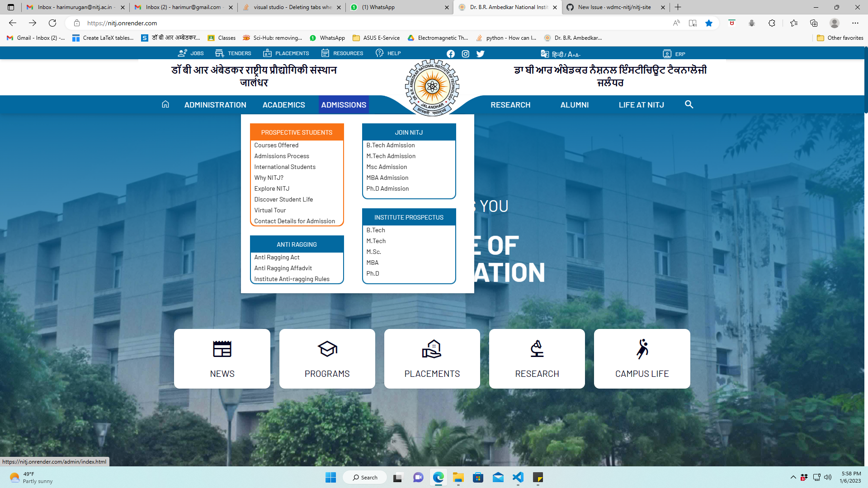Open browser Extensions puzzle icon
This screenshot has height=488, width=868.
772,23
